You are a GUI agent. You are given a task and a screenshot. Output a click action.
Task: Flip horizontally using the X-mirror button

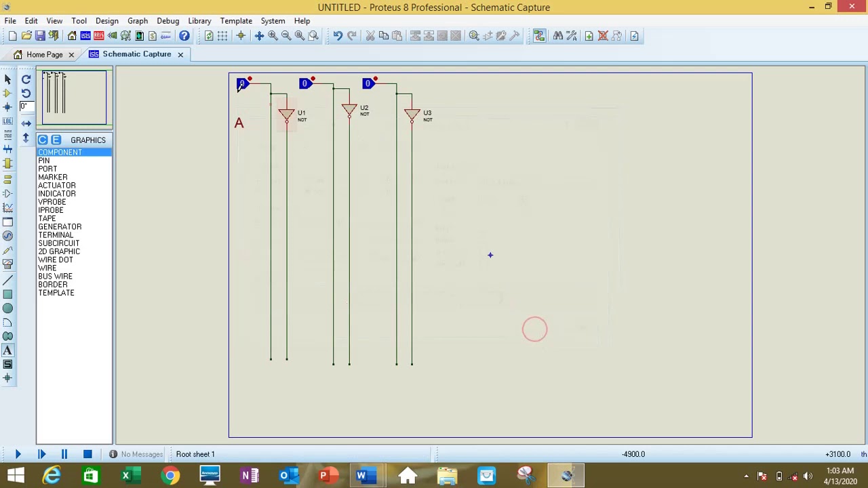[26, 123]
